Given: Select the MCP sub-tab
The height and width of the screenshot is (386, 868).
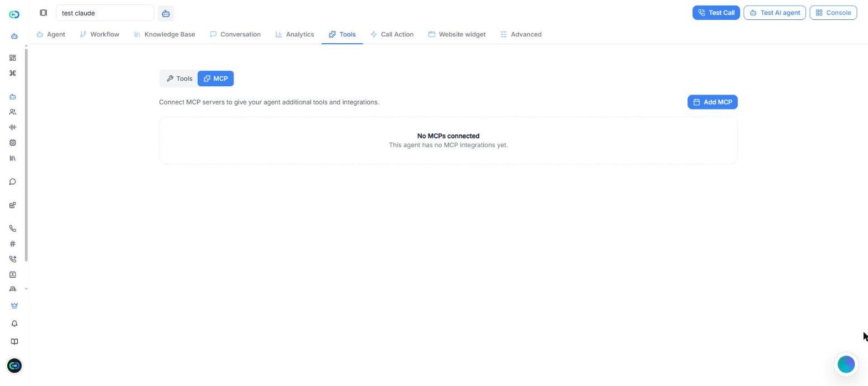Looking at the screenshot, I should pos(215,79).
